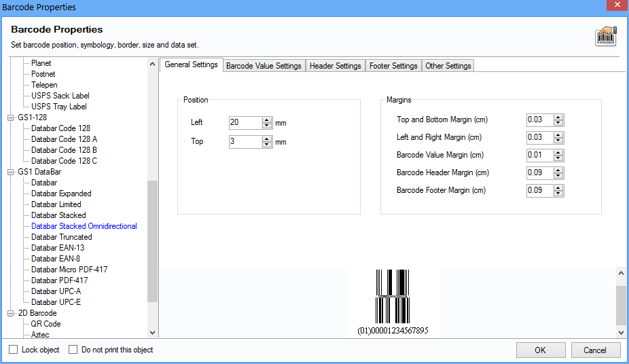The width and height of the screenshot is (629, 364).
Task: Click the Barcode Value Margin field
Action: [x=540, y=155]
